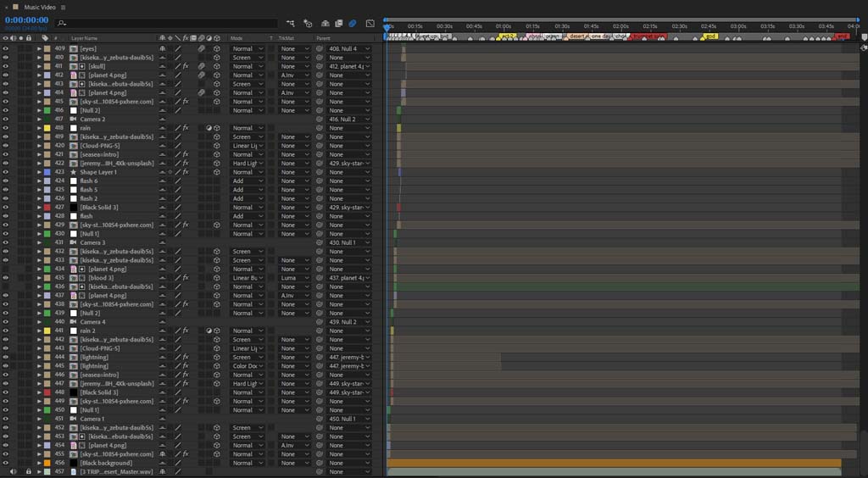
Task: Jump to the yellow act 2 marker
Action: pyautogui.click(x=507, y=36)
